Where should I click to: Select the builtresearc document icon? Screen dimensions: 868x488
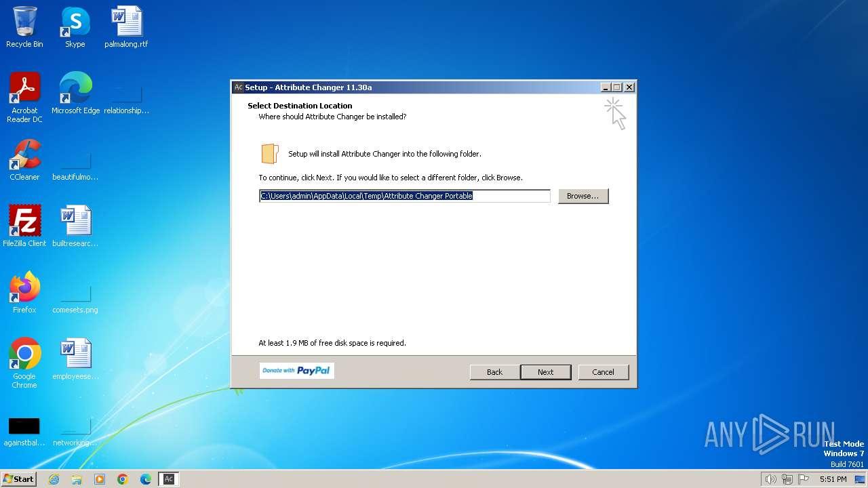tap(75, 226)
